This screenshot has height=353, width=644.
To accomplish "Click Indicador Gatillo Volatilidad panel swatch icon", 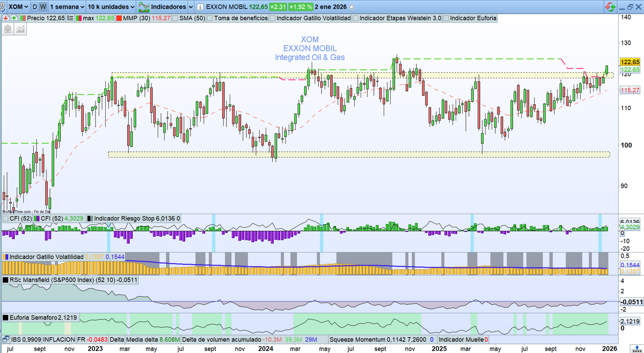I will point(5,257).
